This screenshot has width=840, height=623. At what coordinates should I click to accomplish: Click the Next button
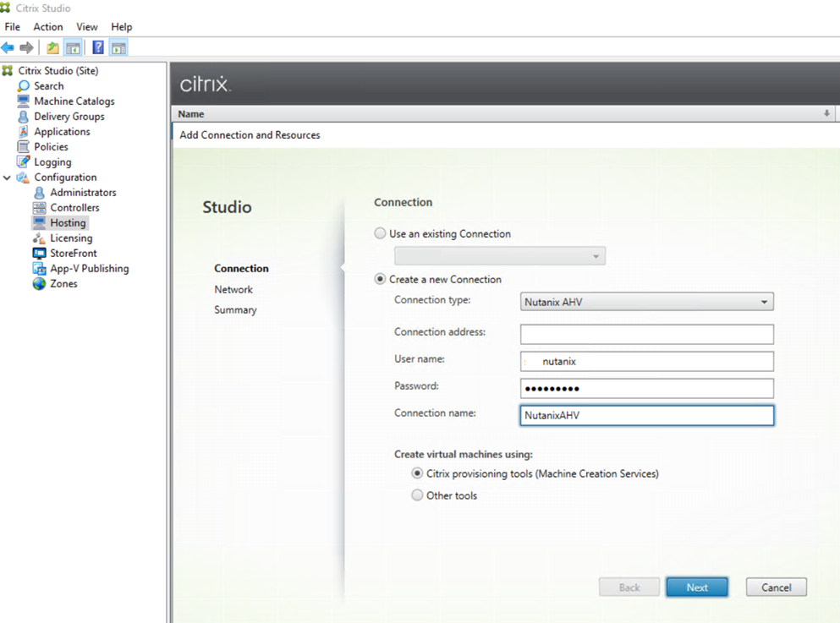[x=697, y=587]
